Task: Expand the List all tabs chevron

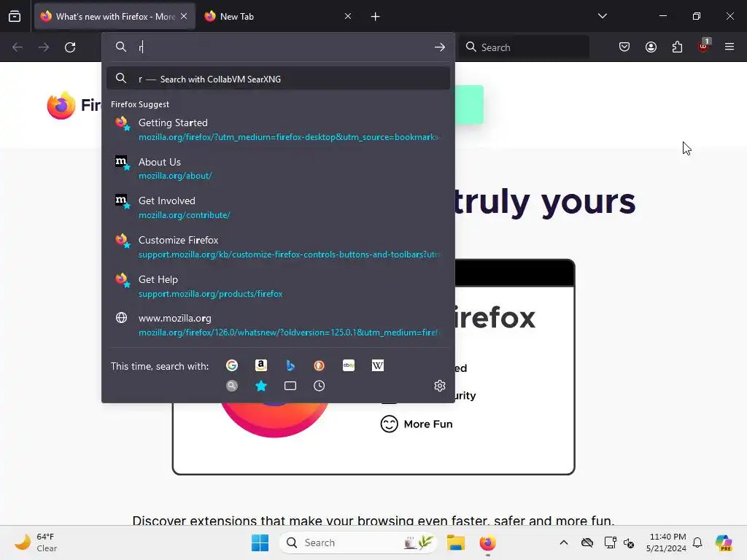Action: click(x=602, y=16)
